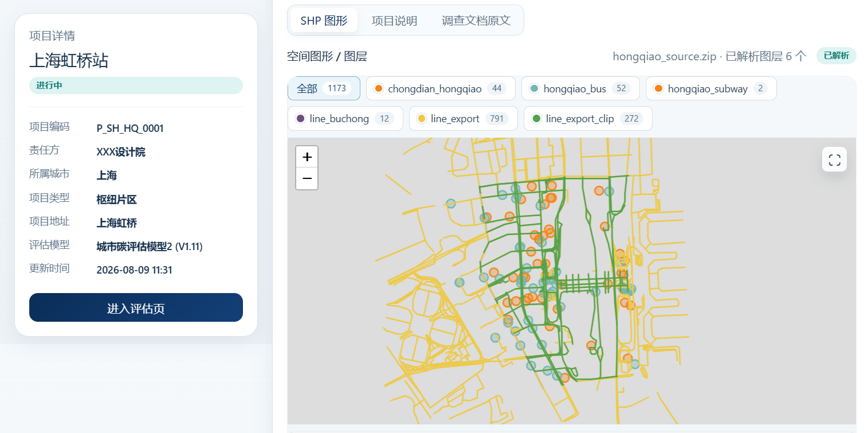Click 进入评估页 button

[x=136, y=308]
